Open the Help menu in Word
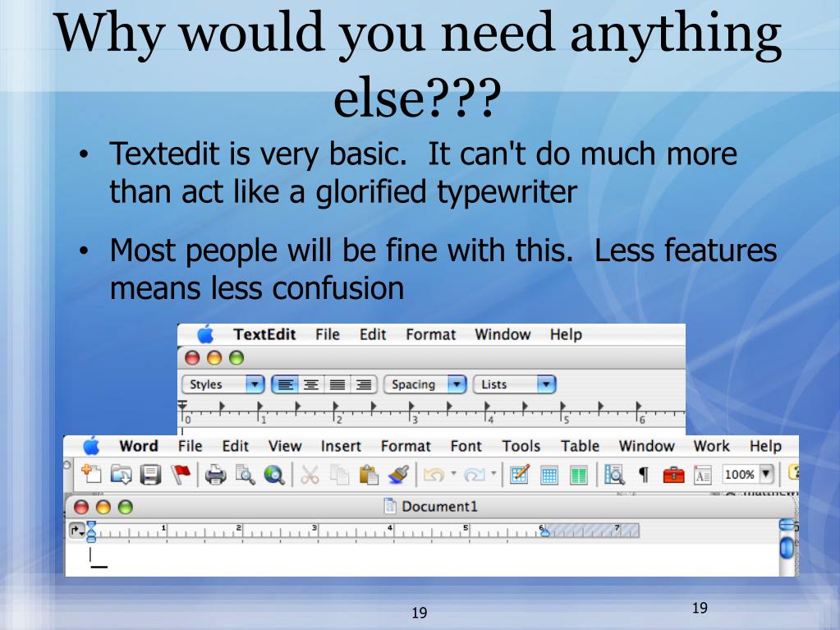840x630 pixels. click(x=765, y=446)
